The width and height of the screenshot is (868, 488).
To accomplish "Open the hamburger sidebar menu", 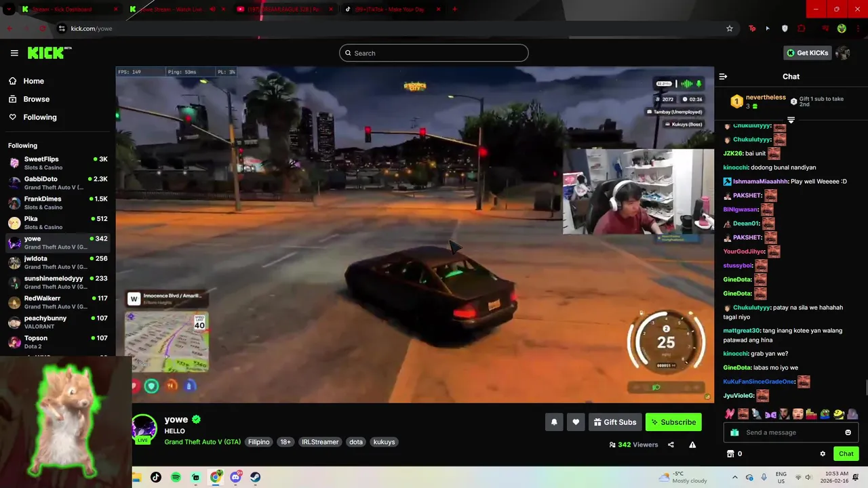I will coord(14,53).
